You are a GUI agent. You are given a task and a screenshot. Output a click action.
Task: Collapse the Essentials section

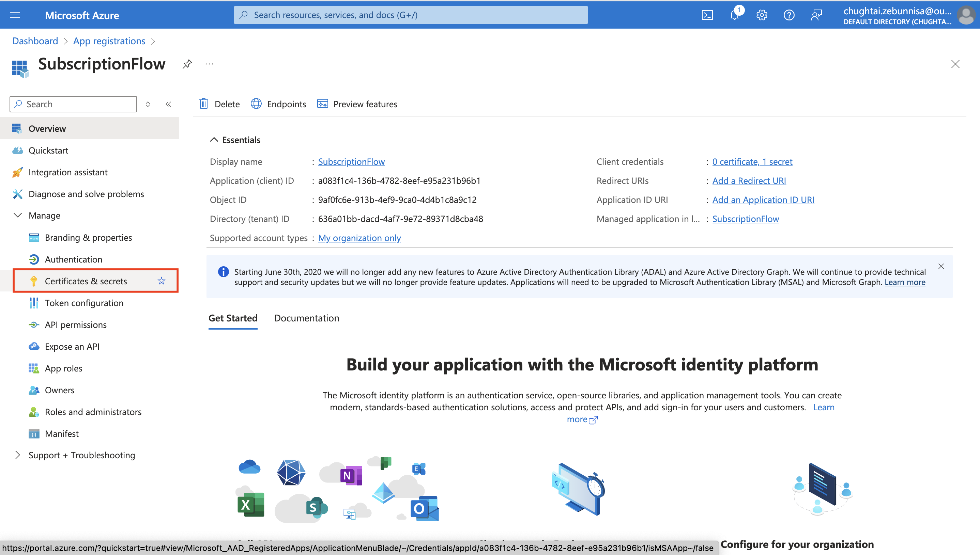click(214, 140)
